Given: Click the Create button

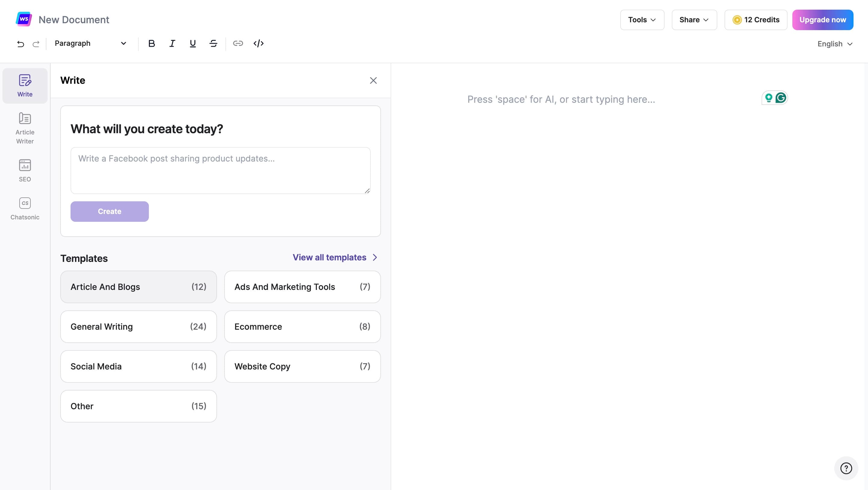Looking at the screenshot, I should click(x=109, y=211).
